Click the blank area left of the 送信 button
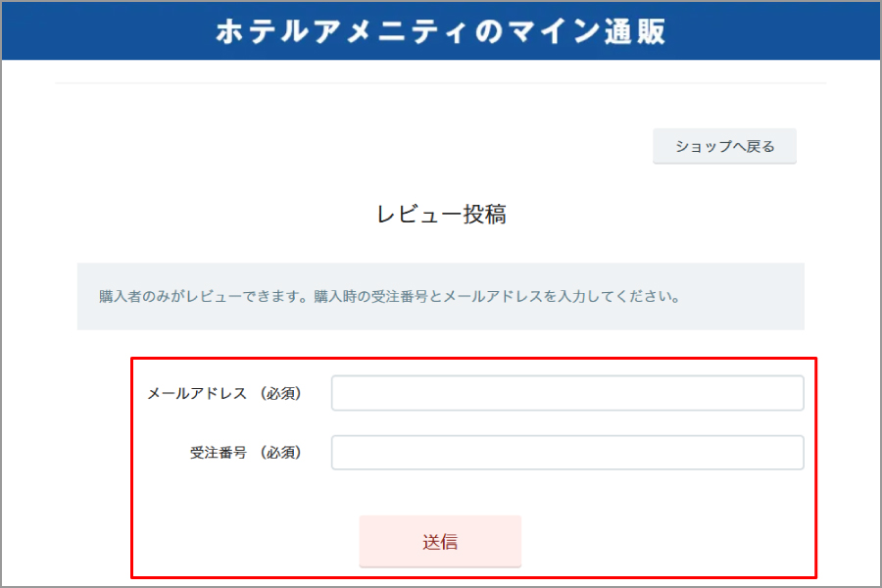Image resolution: width=882 pixels, height=588 pixels. tap(245, 541)
